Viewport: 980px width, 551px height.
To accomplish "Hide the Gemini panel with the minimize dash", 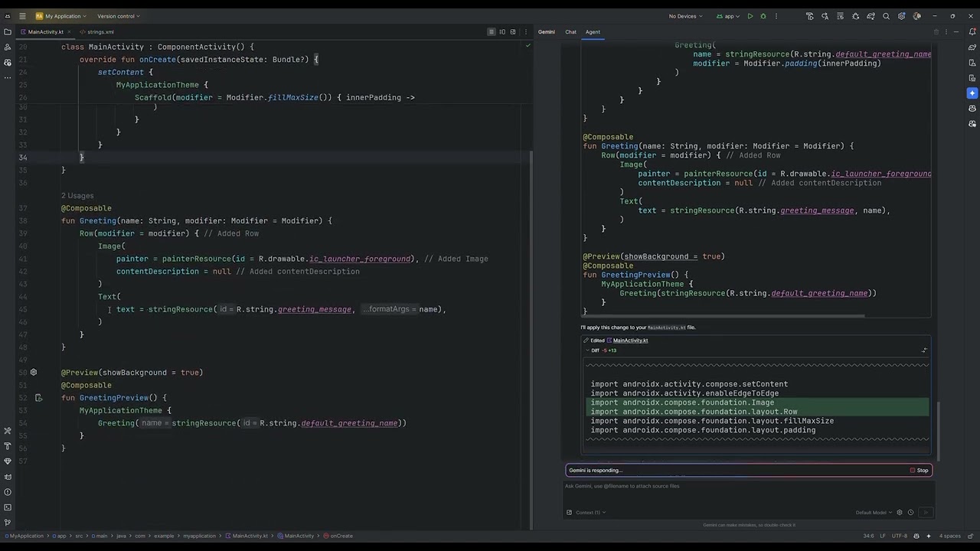I will 957,32.
